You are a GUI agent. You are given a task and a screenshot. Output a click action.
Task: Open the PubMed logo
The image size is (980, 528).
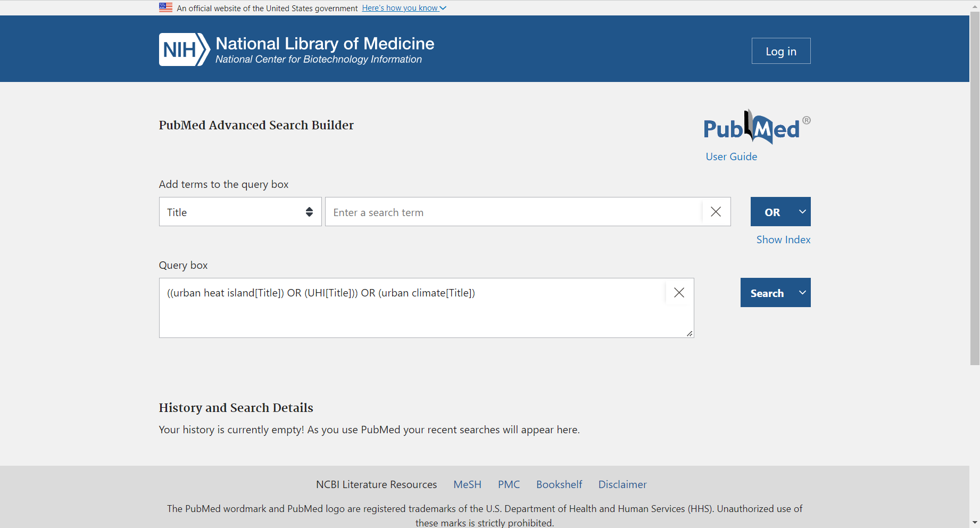pos(757,127)
